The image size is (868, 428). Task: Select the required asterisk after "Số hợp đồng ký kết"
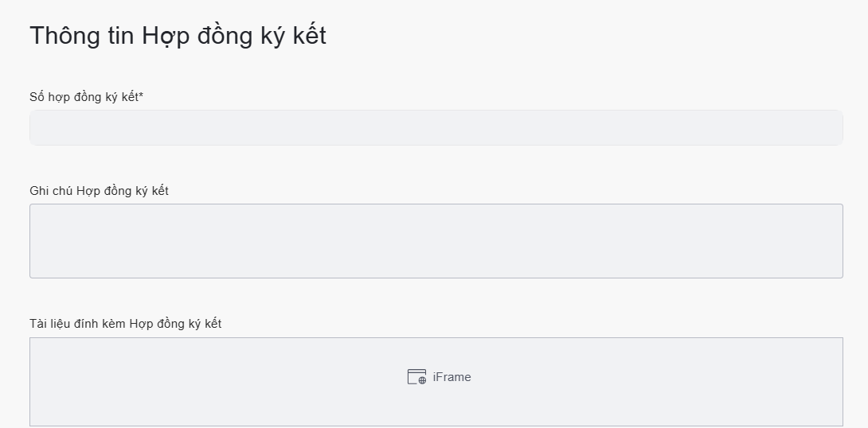click(x=141, y=96)
